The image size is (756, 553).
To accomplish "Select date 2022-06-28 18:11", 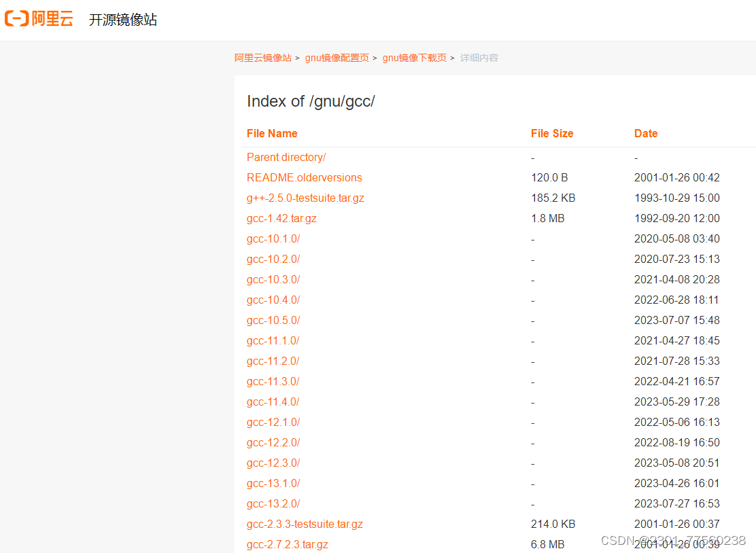I will point(676,300).
